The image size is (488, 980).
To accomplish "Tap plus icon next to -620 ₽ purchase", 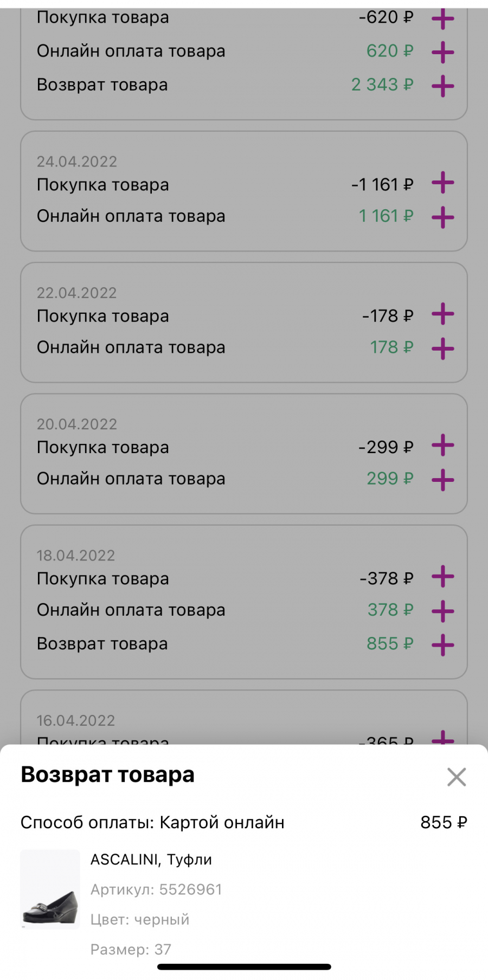I will pos(443,19).
